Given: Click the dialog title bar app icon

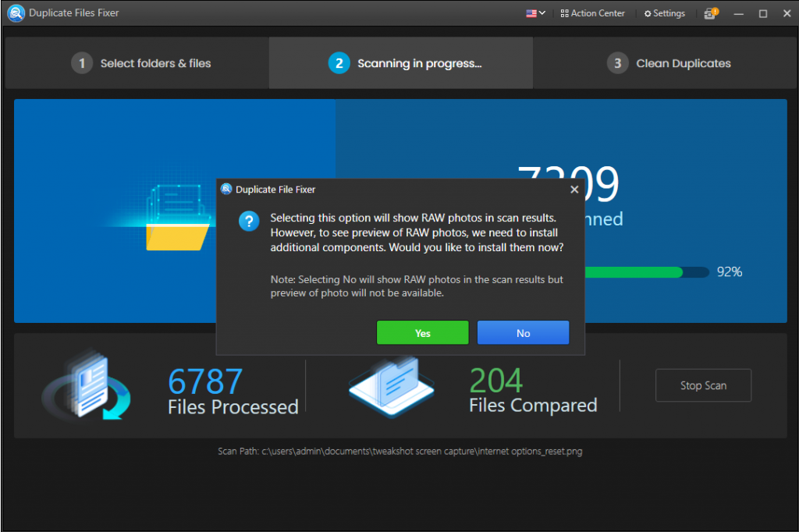Looking at the screenshot, I should pyautogui.click(x=226, y=190).
